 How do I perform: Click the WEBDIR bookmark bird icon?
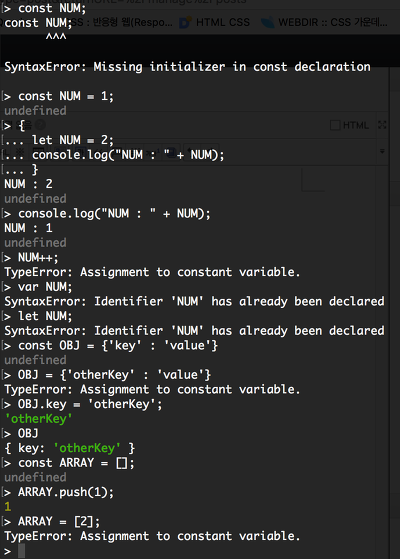(x=267, y=22)
